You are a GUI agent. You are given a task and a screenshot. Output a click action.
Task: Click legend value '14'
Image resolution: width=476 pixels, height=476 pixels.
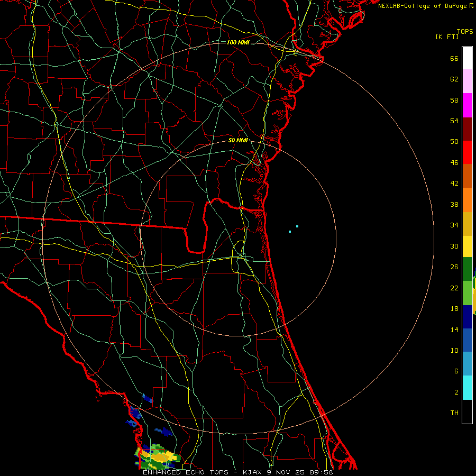pos(454,329)
